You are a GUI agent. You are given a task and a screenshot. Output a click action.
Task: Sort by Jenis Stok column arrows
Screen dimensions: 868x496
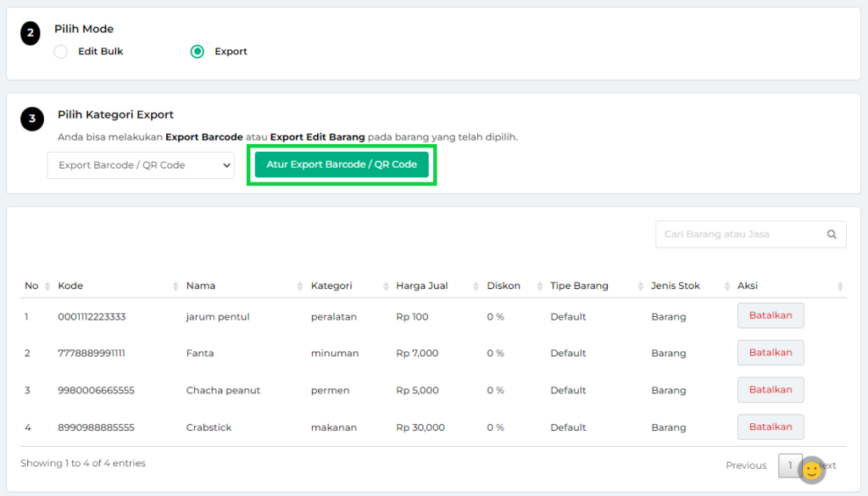click(726, 287)
